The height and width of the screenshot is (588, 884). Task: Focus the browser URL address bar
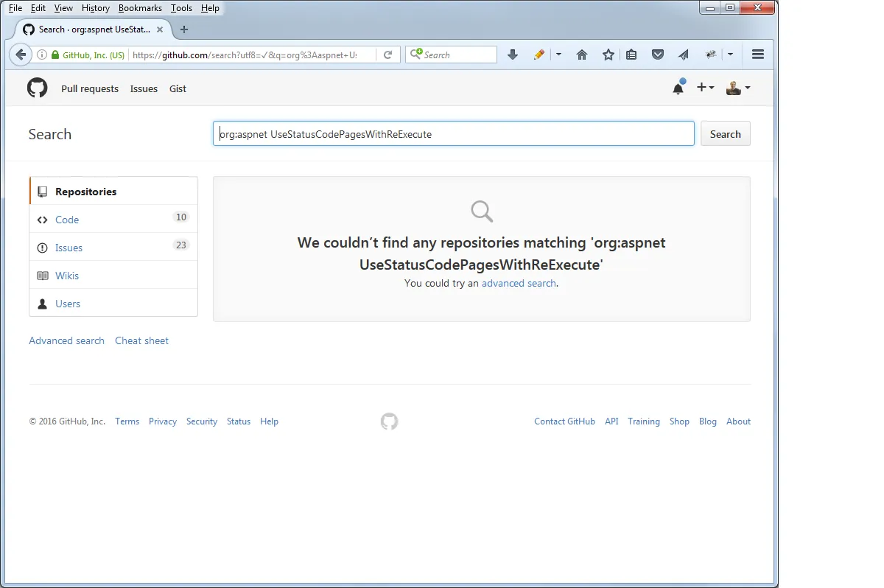pos(252,55)
